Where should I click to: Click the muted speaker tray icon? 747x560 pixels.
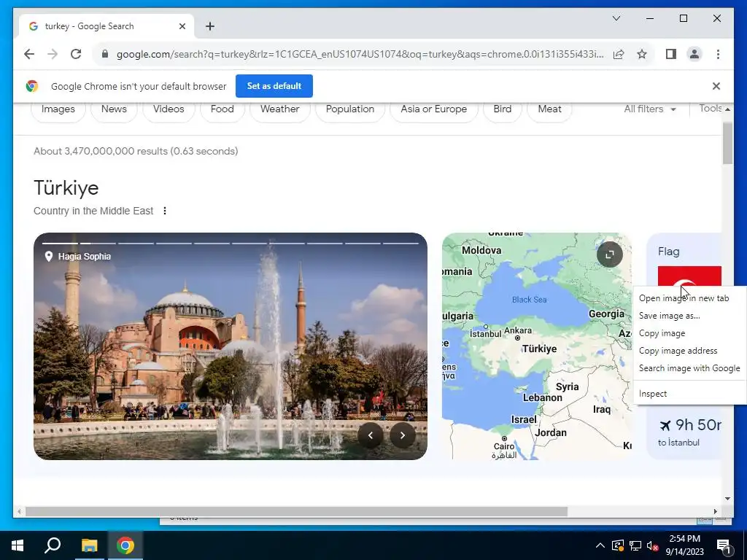click(x=652, y=545)
